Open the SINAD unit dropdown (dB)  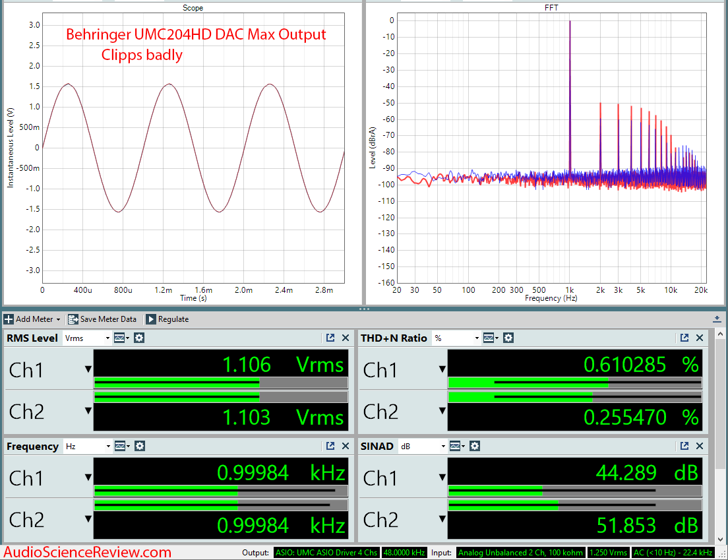click(x=423, y=447)
